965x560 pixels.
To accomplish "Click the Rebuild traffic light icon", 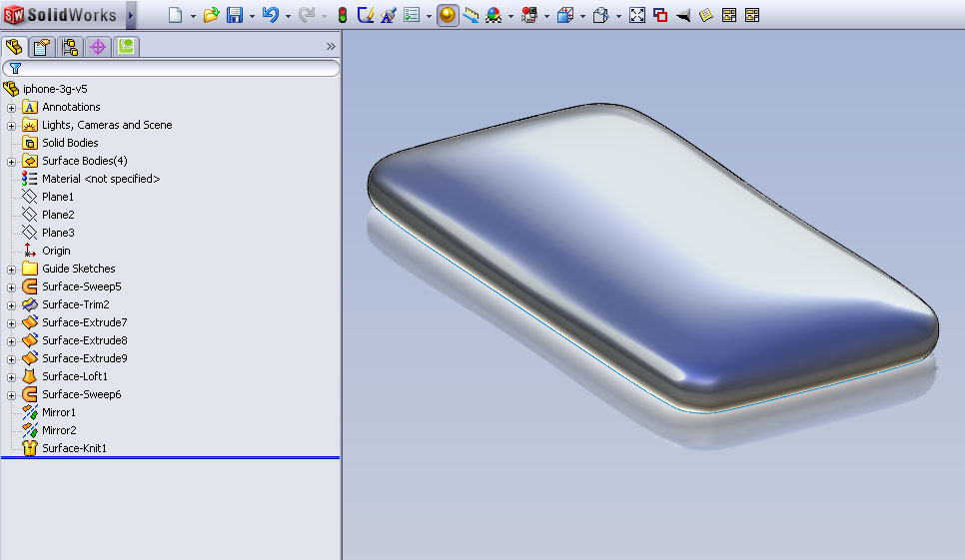I will (343, 15).
